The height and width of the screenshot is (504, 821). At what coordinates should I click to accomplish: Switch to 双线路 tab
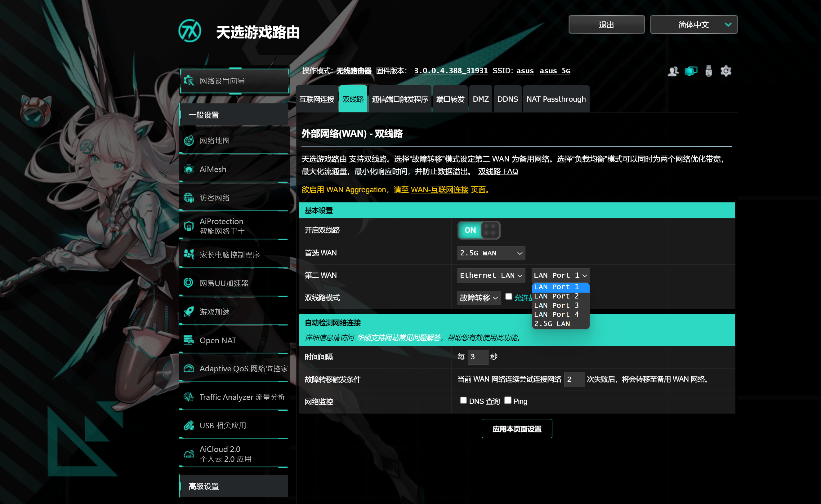coord(353,99)
